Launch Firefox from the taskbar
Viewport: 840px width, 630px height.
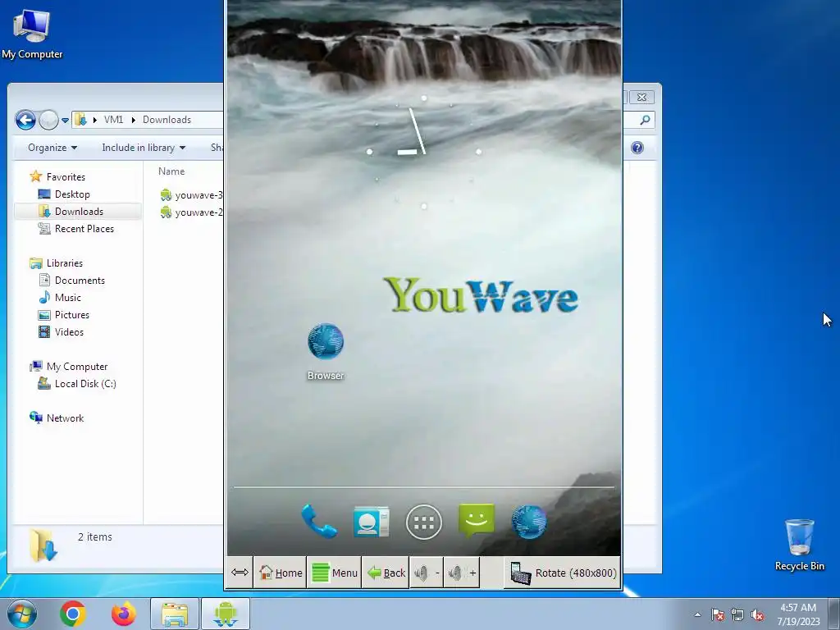[123, 614]
